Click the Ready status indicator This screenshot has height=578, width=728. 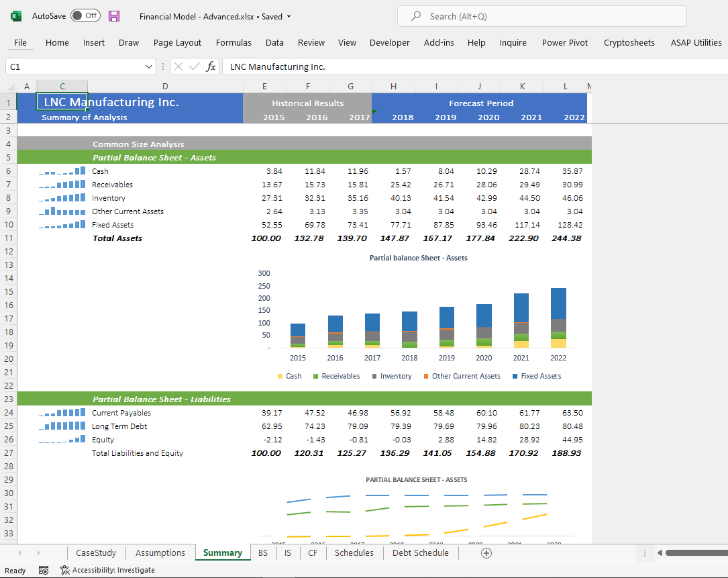[15, 571]
